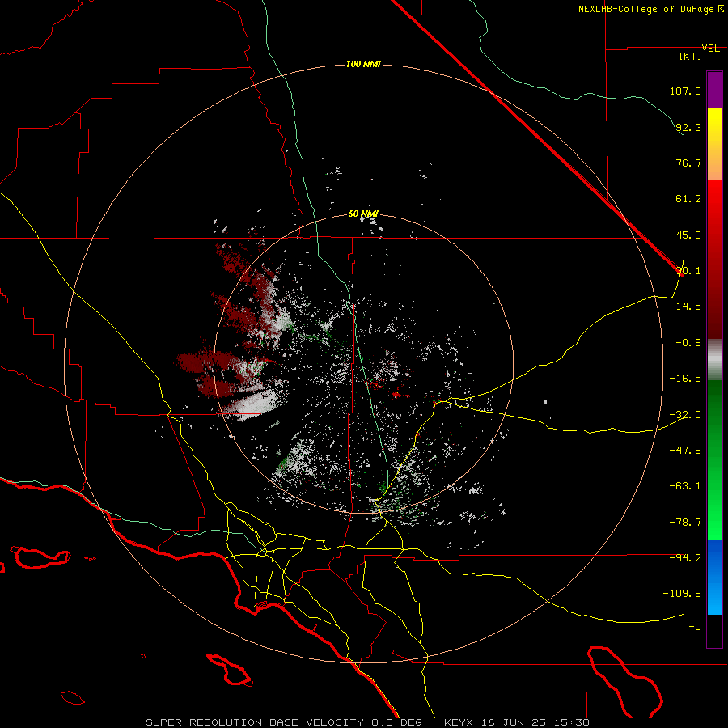Select the -63.1 legend value
728x728 pixels.
click(685, 486)
